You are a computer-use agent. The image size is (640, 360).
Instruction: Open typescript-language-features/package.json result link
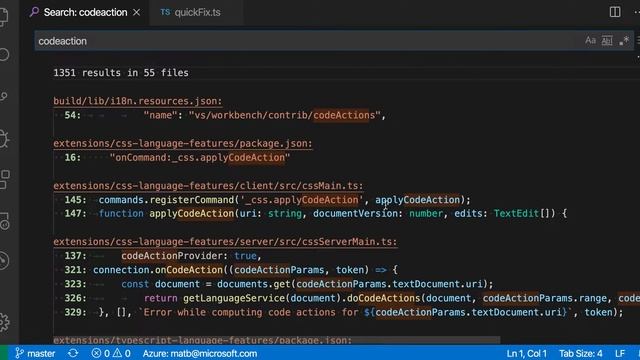(x=202, y=340)
